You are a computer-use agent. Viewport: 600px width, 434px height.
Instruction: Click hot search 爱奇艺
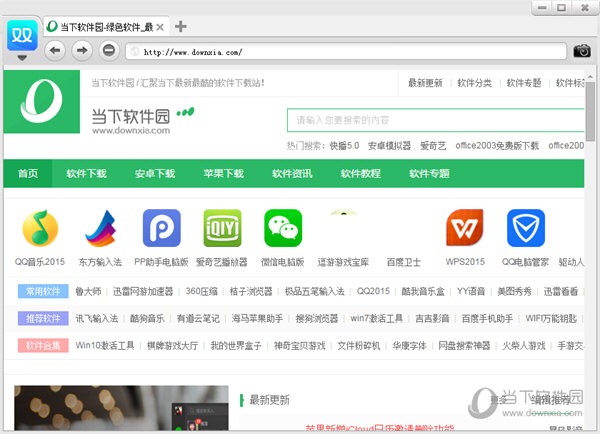click(x=433, y=146)
